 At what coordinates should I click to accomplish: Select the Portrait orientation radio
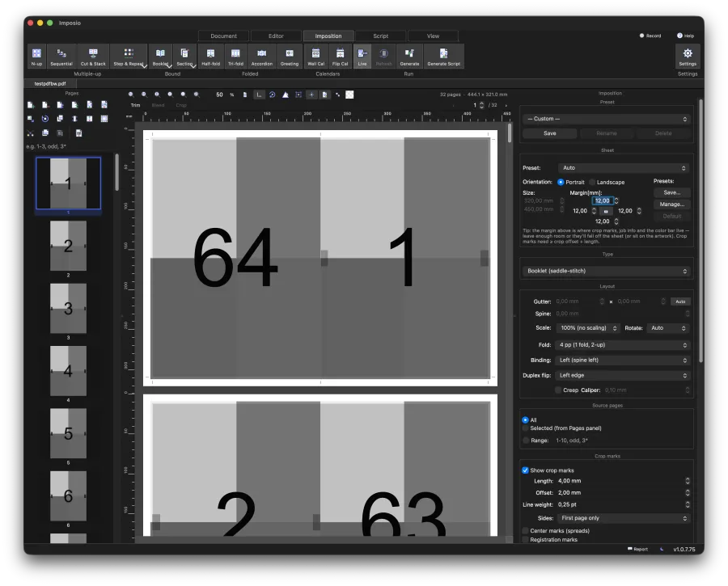tap(561, 183)
